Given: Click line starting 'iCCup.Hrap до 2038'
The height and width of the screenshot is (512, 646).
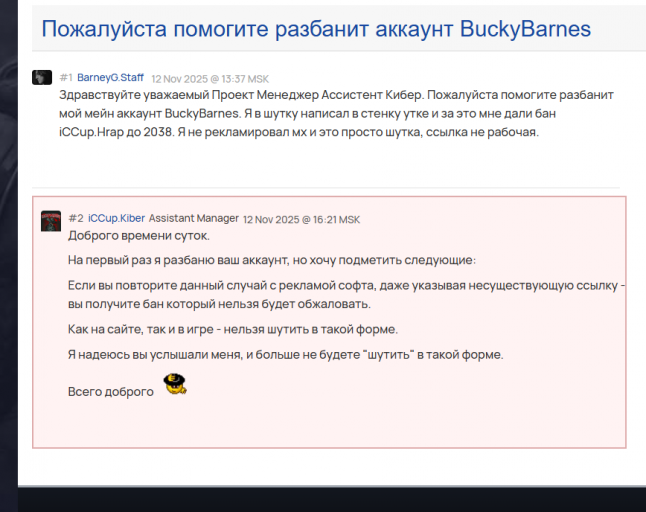Looking at the screenshot, I should (299, 132).
